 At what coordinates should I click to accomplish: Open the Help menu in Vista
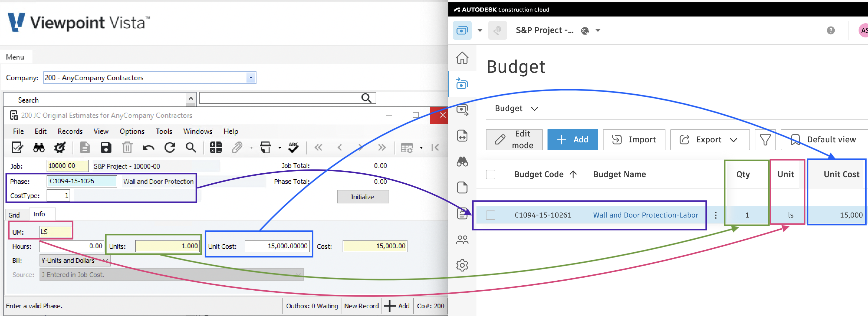click(x=231, y=131)
